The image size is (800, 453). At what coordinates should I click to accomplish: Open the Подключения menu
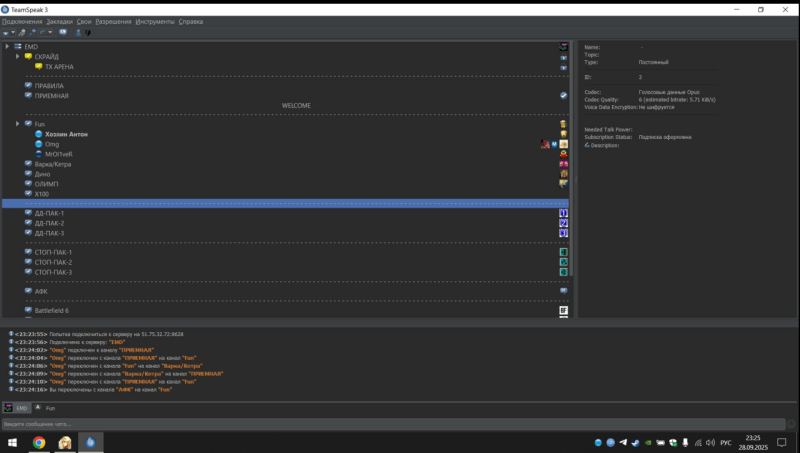click(22, 21)
